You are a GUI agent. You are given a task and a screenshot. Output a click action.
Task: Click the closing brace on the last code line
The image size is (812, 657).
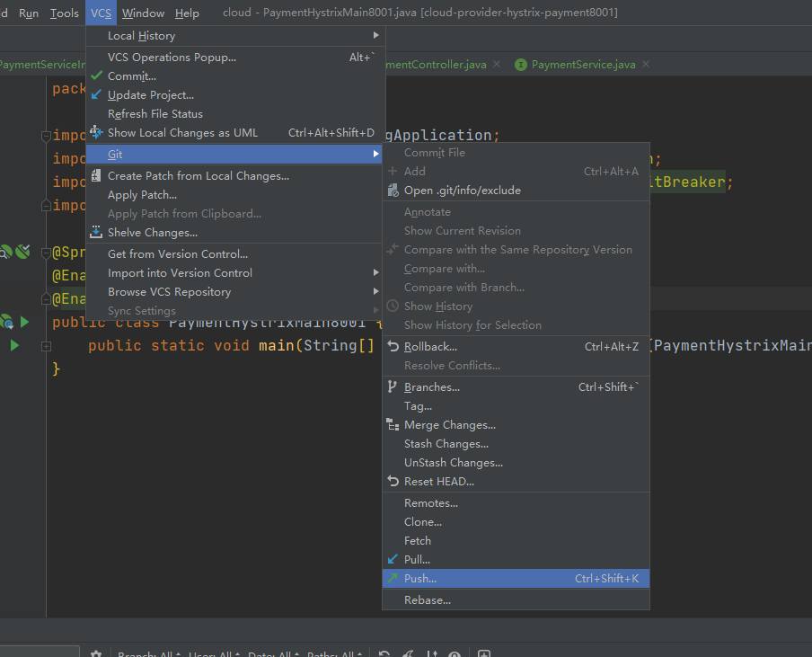click(x=56, y=368)
